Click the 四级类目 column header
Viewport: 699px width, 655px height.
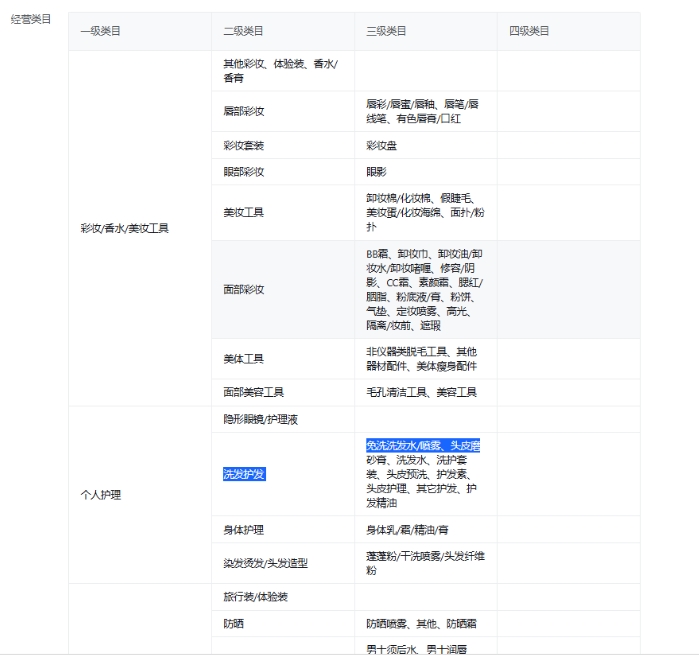[x=529, y=31]
